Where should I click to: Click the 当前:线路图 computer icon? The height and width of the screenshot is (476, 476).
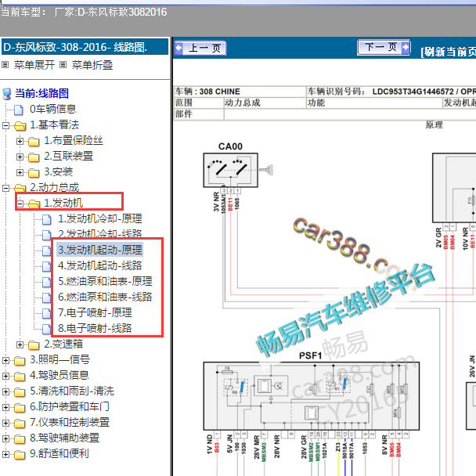tap(7, 94)
